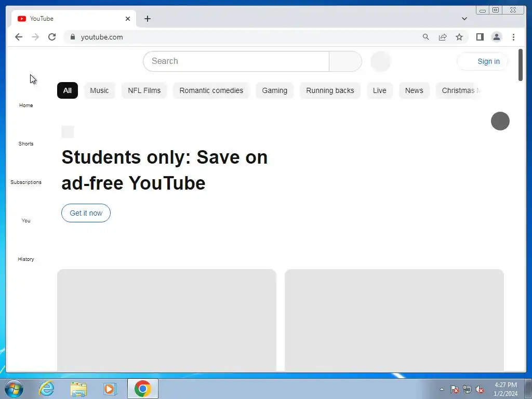Open a new tab with the plus button
The height and width of the screenshot is (399, 532).
[147, 19]
